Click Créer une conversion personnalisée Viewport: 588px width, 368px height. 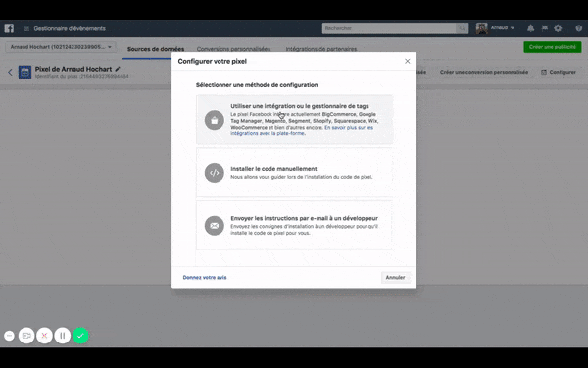(x=484, y=72)
